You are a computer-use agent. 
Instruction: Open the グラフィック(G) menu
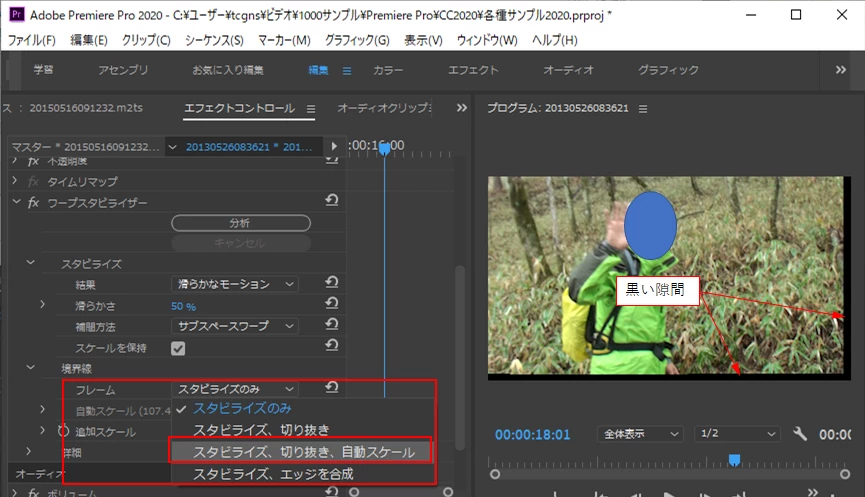click(357, 40)
